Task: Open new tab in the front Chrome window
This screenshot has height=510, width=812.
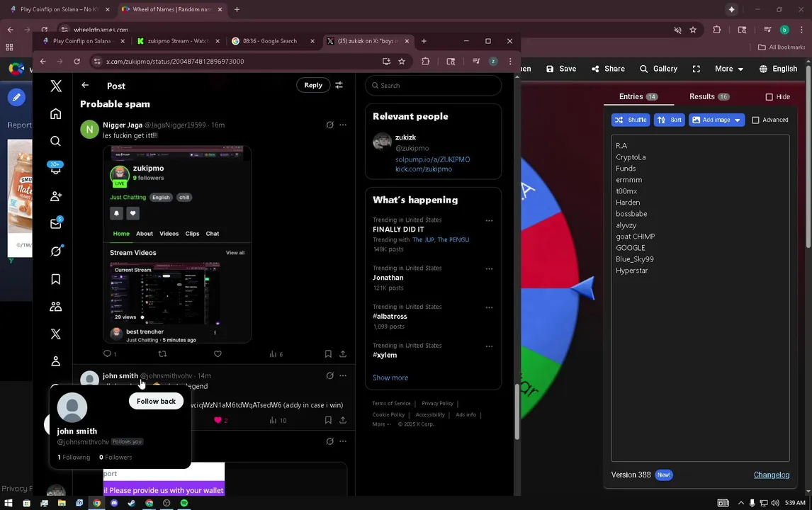Action: pos(424,41)
